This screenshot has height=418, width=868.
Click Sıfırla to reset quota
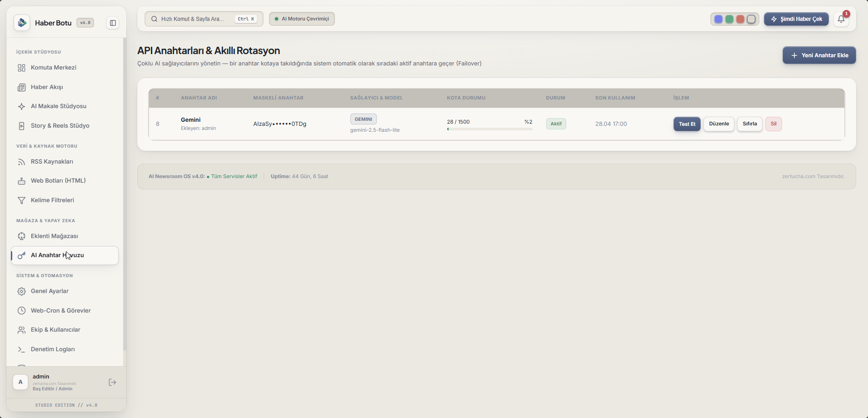[x=750, y=124]
